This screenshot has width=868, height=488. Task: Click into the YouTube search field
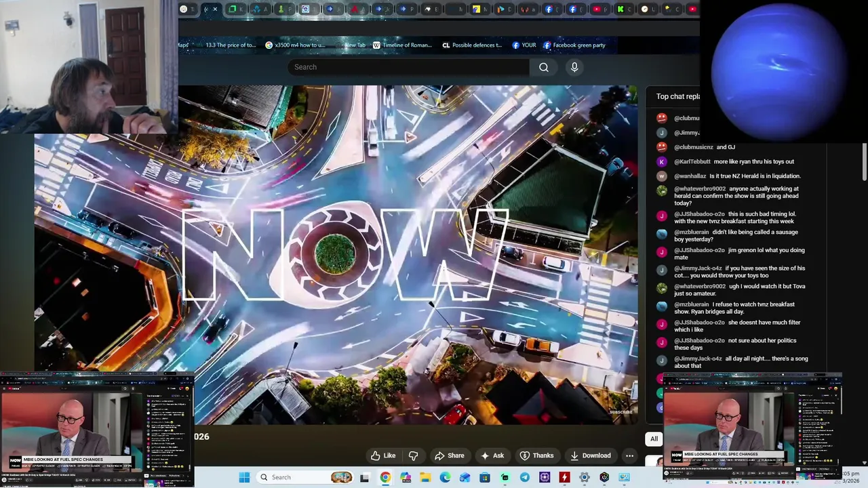[409, 67]
